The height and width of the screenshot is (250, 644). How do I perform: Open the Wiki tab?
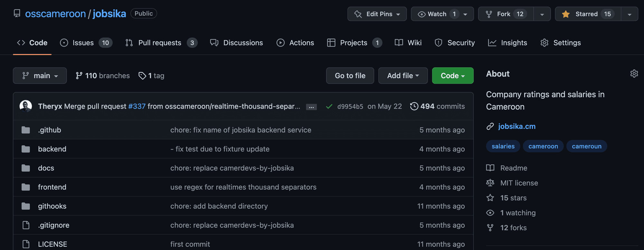click(x=408, y=43)
